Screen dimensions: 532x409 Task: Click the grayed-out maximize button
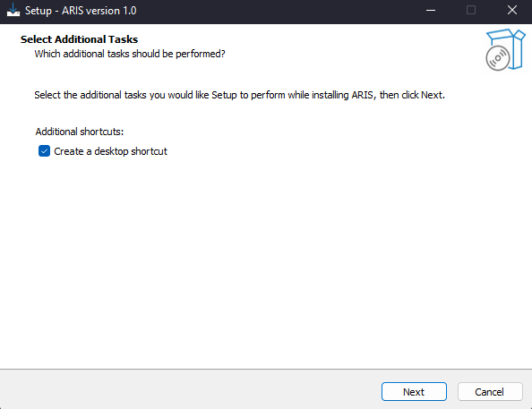[x=471, y=11]
